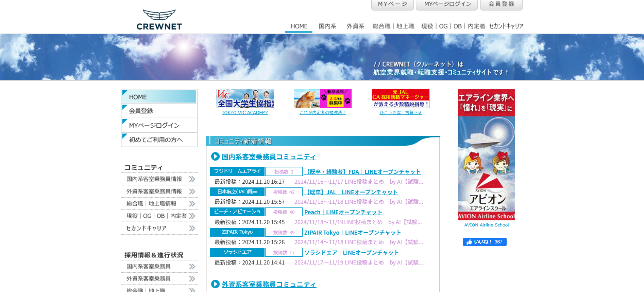
Task: Expand 外資系客室乗務員情報 sidebar chevron
Action: [192, 191]
